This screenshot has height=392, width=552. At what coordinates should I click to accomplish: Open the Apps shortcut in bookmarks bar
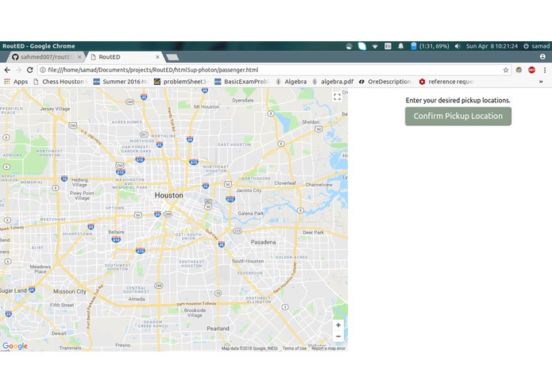16,82
